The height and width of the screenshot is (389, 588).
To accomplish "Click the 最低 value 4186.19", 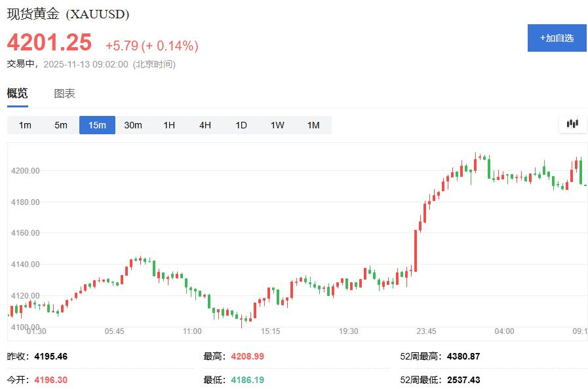I will click(x=247, y=377).
